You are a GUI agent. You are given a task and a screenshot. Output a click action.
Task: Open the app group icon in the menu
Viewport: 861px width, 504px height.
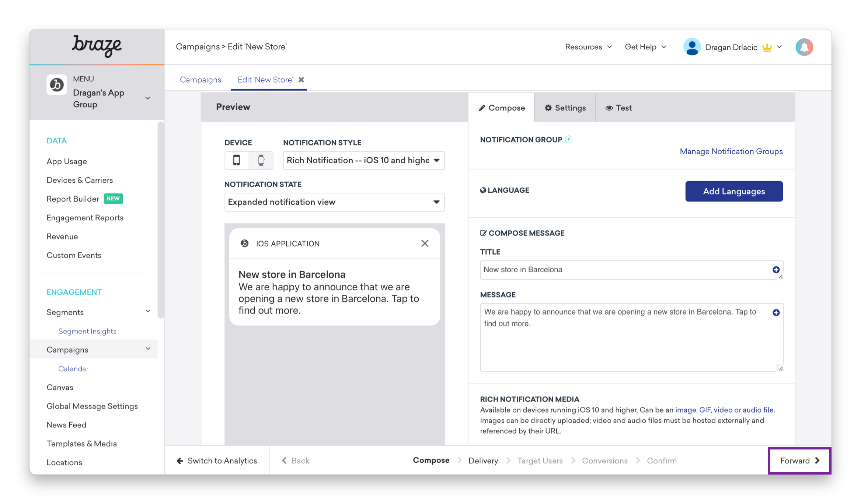pyautogui.click(x=57, y=85)
